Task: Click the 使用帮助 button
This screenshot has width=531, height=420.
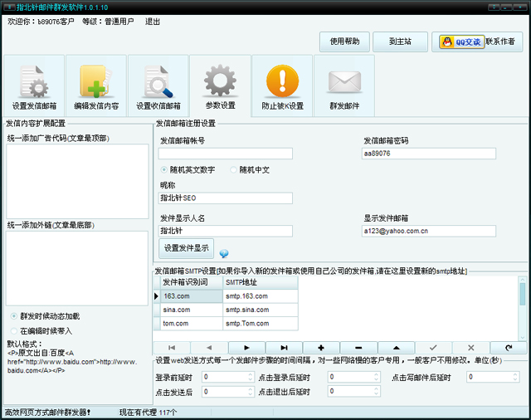Action: coord(344,42)
